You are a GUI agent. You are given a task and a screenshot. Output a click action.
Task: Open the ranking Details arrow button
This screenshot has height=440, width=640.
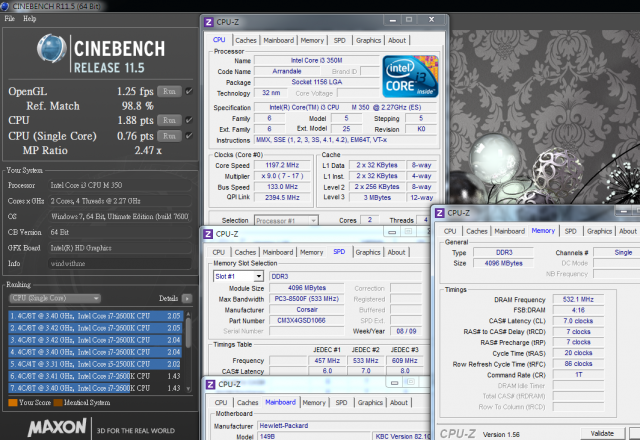[187, 298]
